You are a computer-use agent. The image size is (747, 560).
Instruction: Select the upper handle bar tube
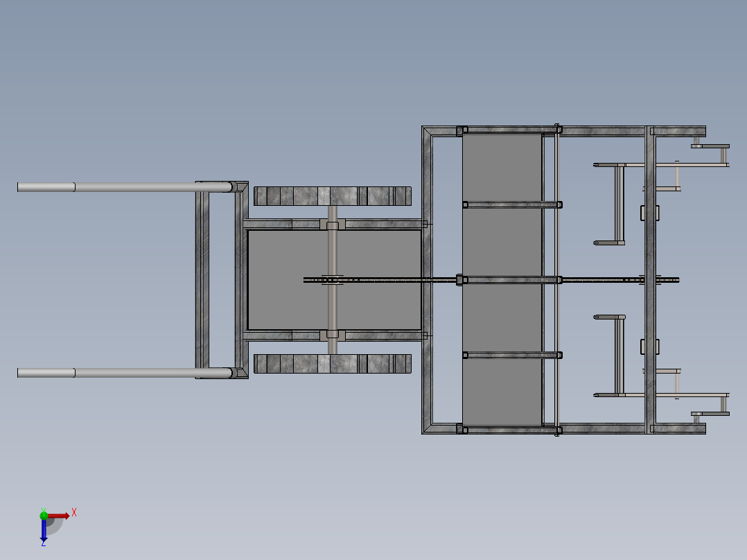125,187
